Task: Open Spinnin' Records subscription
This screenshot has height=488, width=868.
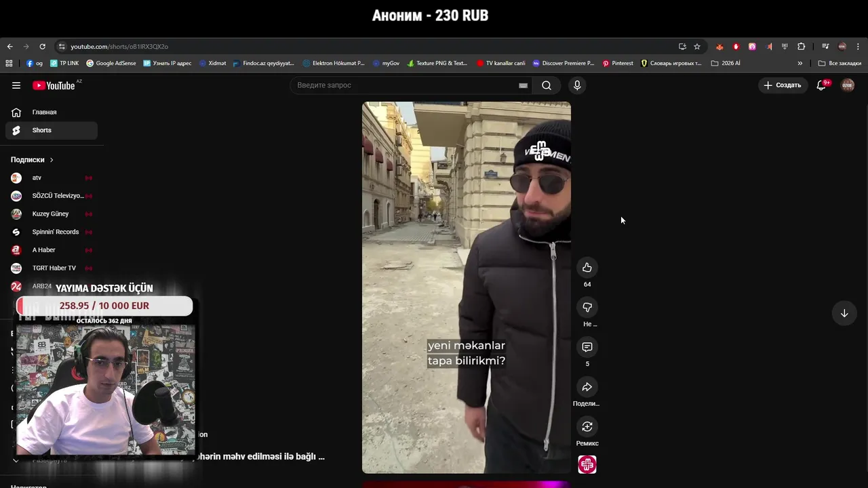Action: click(x=52, y=232)
